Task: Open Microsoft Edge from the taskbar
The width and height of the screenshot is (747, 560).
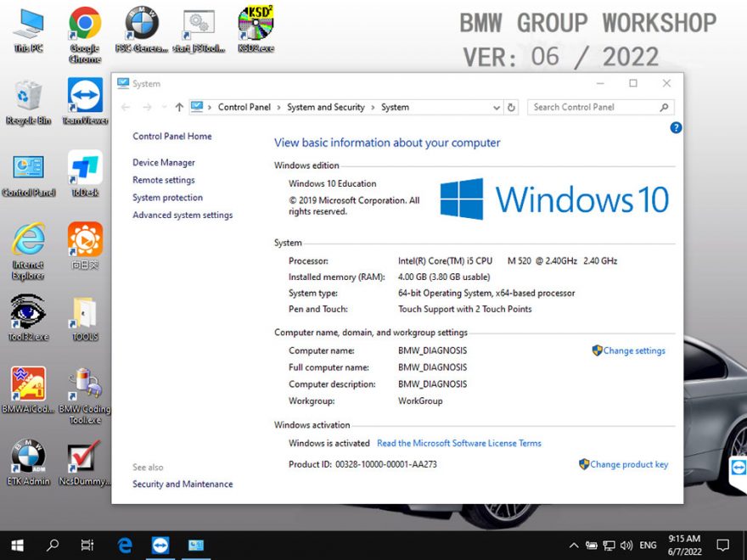Action: 124,546
